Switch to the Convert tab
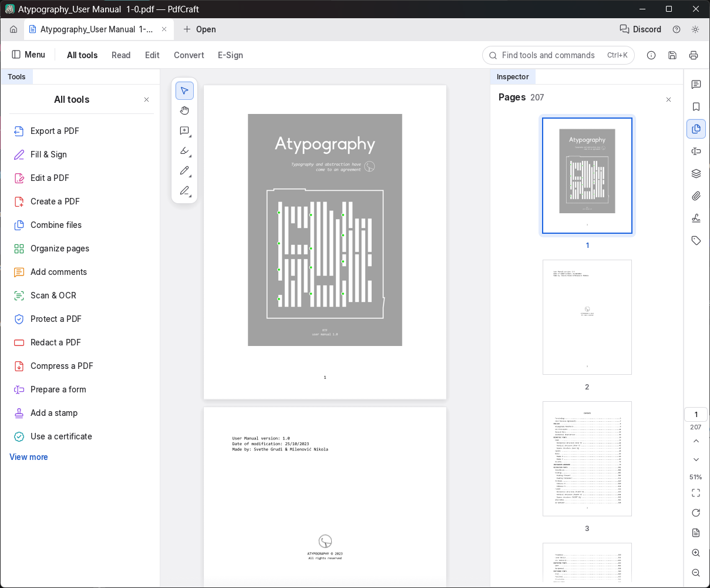Viewport: 710px width, 588px height. click(189, 55)
